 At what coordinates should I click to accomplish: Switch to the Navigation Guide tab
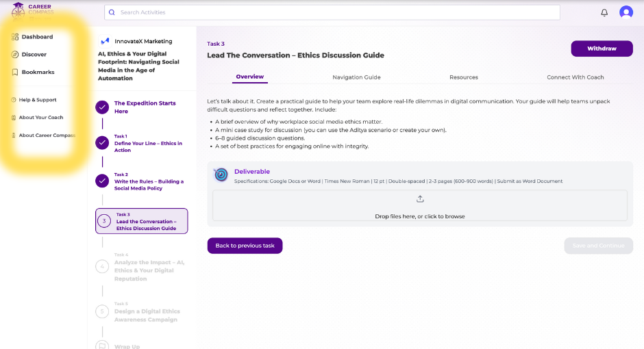coord(356,77)
